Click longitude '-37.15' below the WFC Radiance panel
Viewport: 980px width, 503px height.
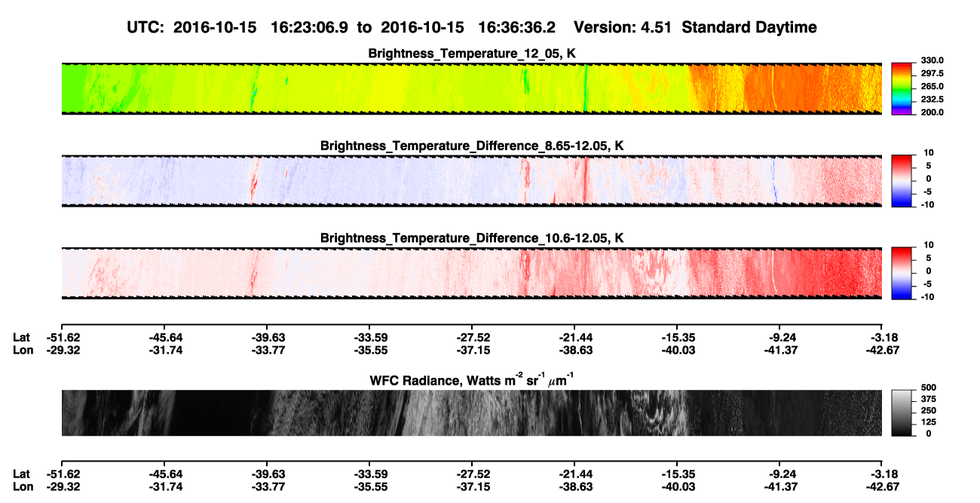472,486
